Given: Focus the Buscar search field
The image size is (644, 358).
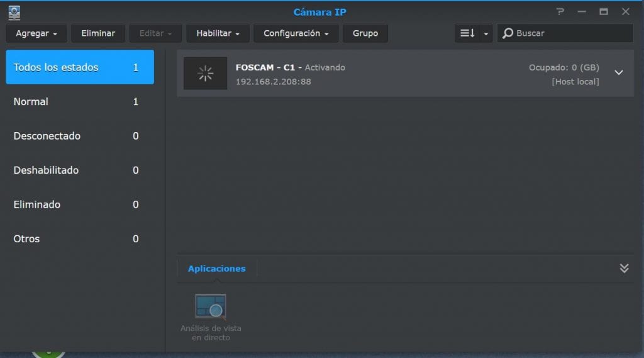Looking at the screenshot, I should pos(565,33).
